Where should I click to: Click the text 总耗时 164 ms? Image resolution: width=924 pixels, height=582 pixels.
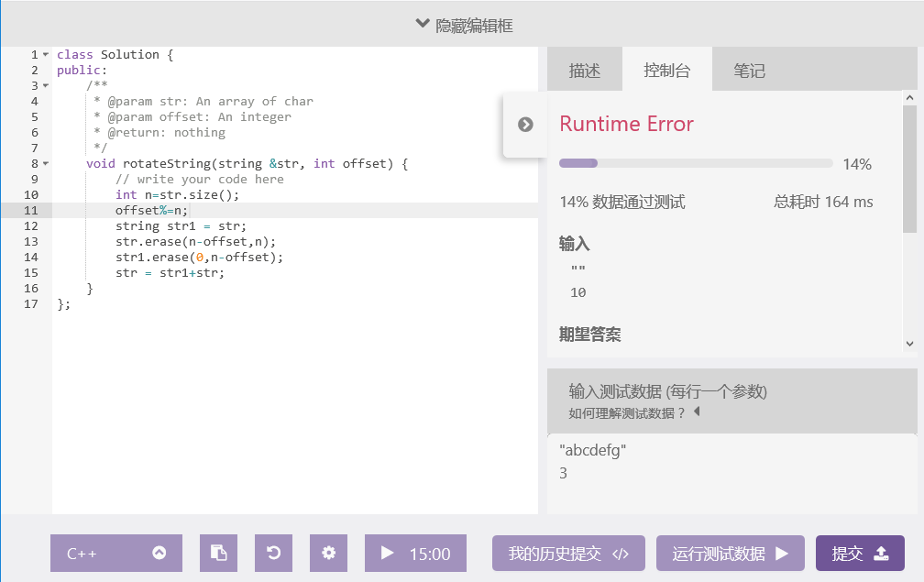823,202
